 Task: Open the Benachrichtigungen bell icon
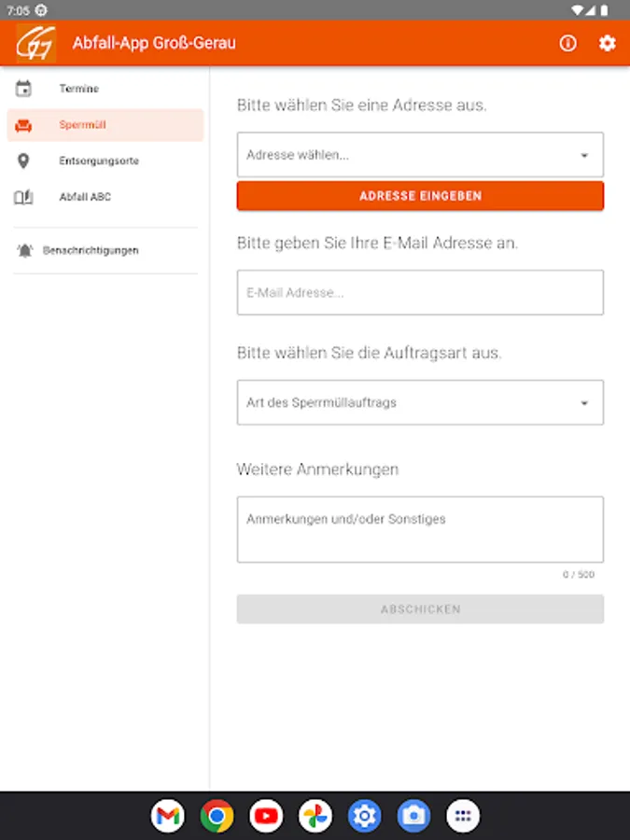(25, 250)
